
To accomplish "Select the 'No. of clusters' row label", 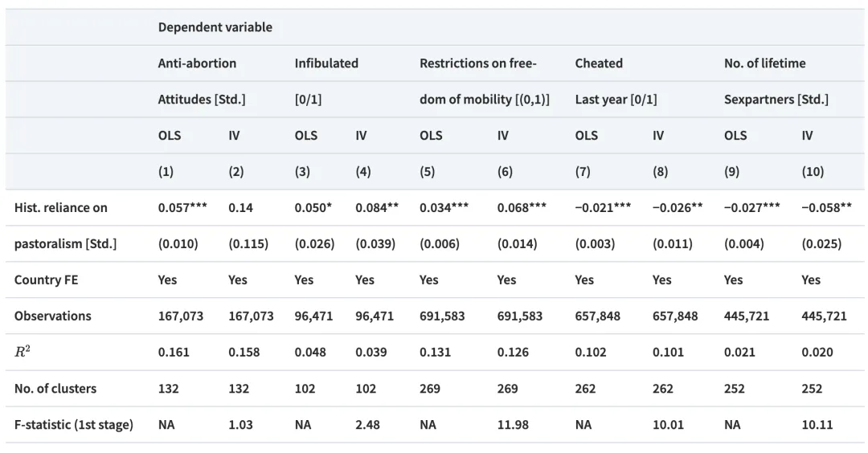I will pyautogui.click(x=55, y=389).
